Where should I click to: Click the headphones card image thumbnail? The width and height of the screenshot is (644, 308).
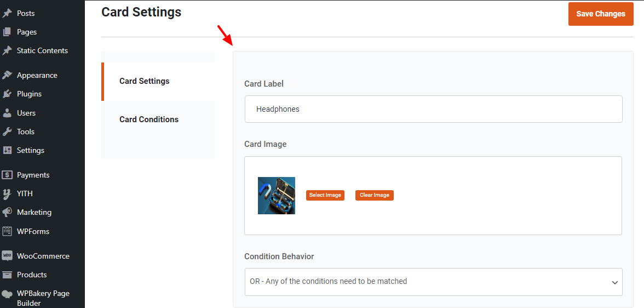coord(277,196)
